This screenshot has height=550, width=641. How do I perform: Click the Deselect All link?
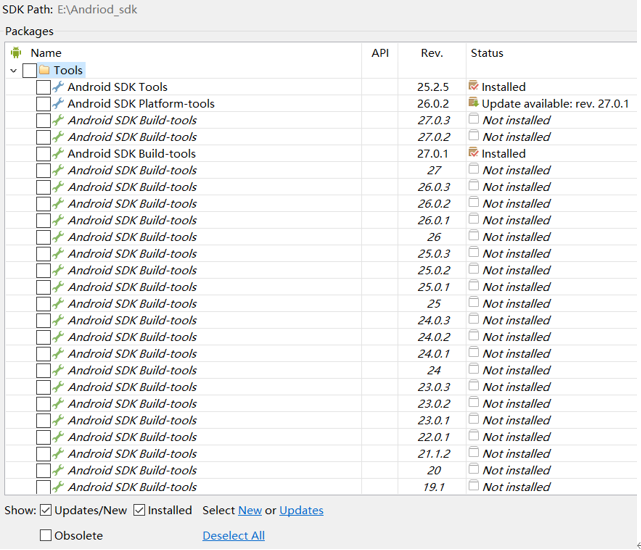coord(233,535)
